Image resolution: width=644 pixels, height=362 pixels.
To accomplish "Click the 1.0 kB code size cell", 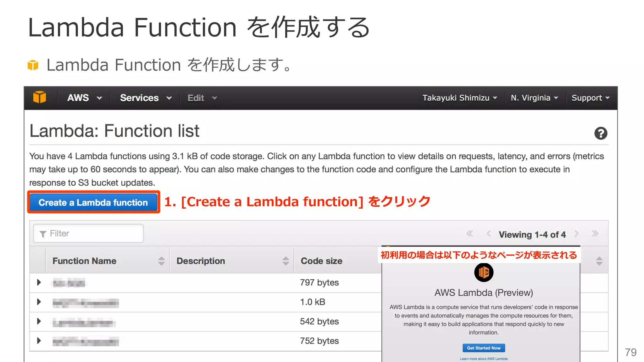I will click(313, 302).
